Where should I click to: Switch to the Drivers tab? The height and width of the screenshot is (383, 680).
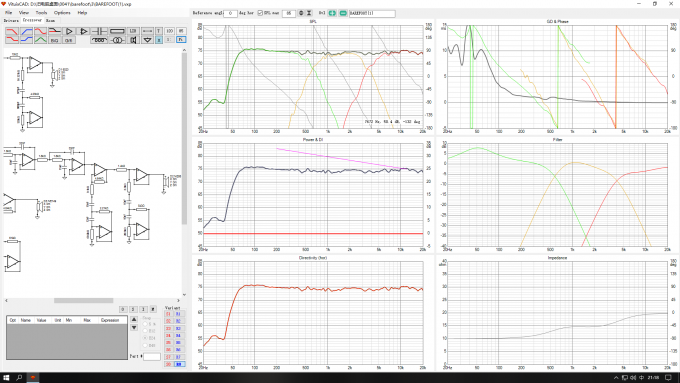click(x=11, y=20)
